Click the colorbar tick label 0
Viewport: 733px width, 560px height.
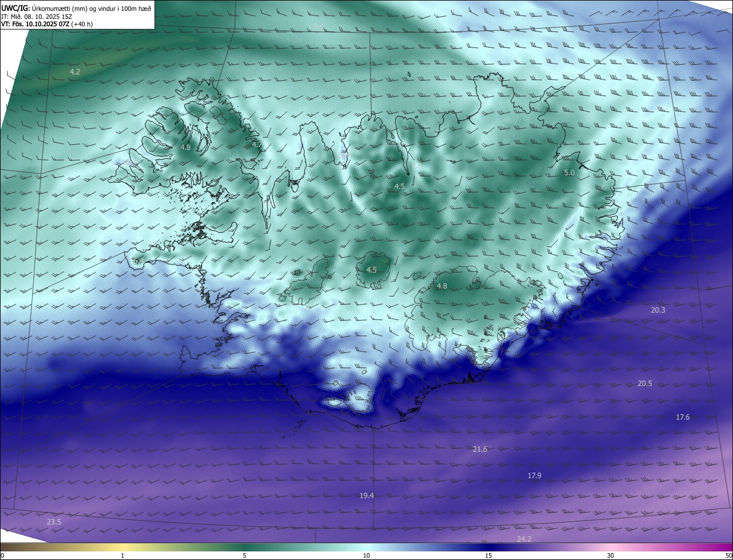[x=2, y=555]
